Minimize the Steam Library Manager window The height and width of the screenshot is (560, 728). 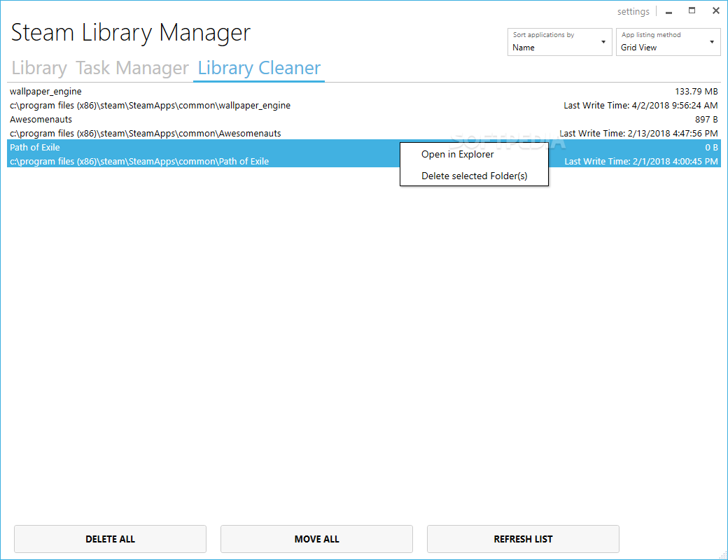coord(668,12)
